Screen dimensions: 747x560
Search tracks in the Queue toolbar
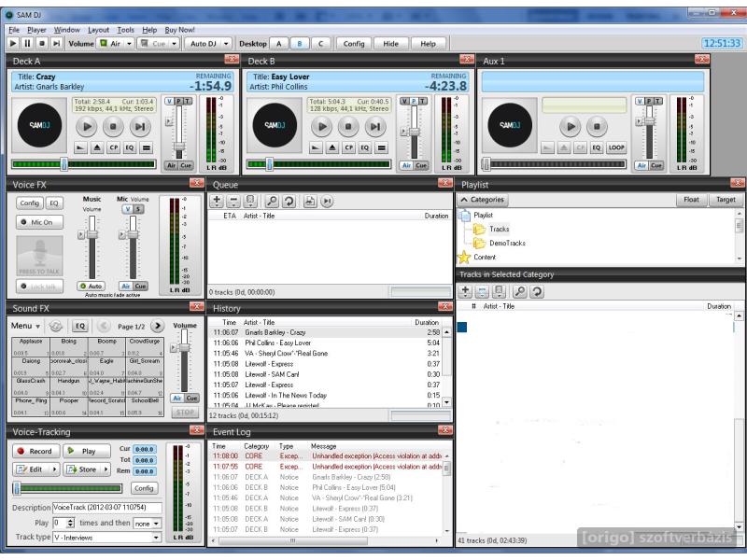(x=272, y=201)
